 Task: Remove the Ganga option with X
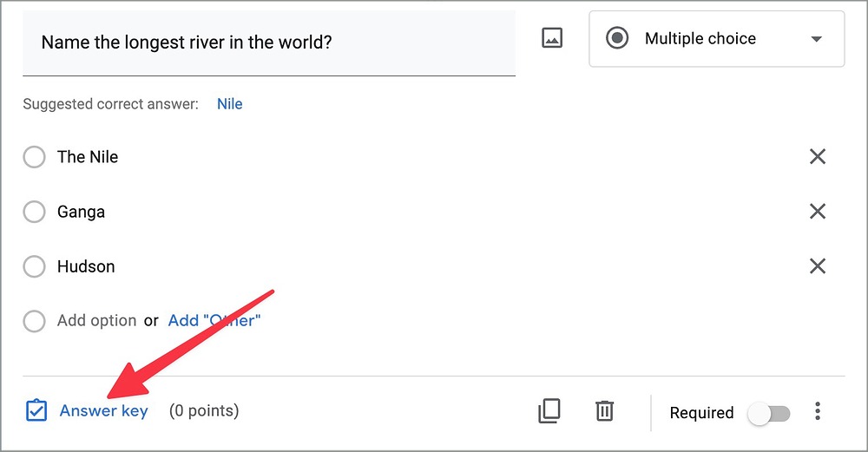818,212
